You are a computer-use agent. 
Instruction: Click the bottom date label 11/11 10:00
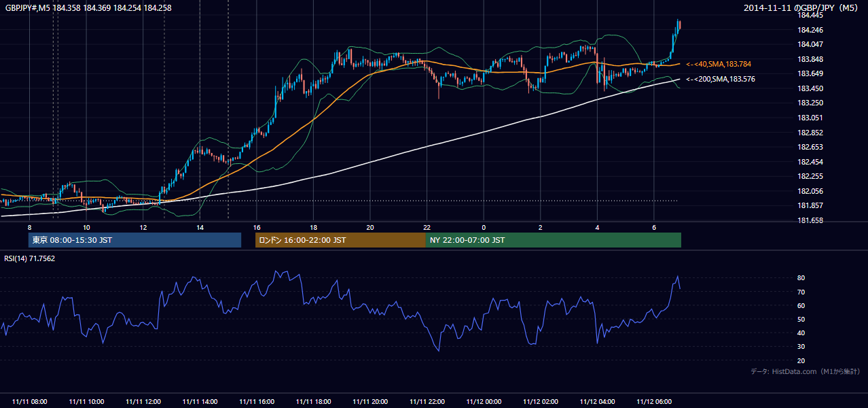(x=86, y=402)
